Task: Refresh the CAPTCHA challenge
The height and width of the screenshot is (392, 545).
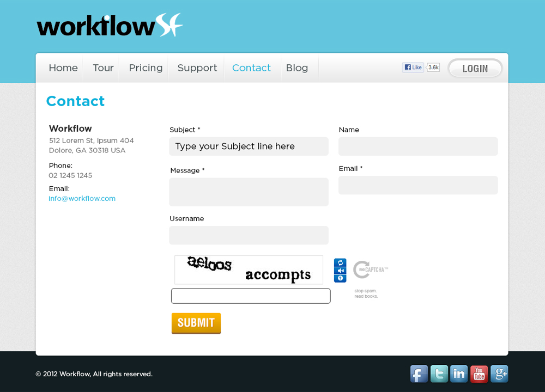Action: tap(340, 263)
